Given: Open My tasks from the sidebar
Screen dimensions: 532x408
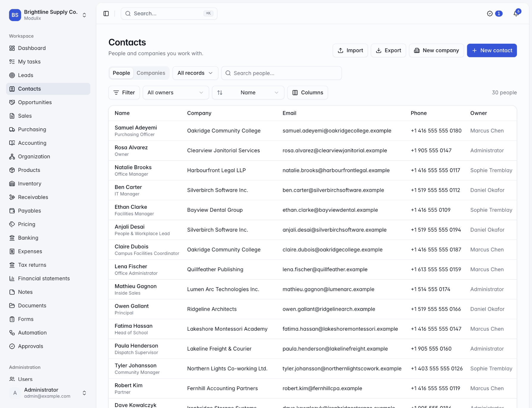Looking at the screenshot, I should (x=48, y=62).
